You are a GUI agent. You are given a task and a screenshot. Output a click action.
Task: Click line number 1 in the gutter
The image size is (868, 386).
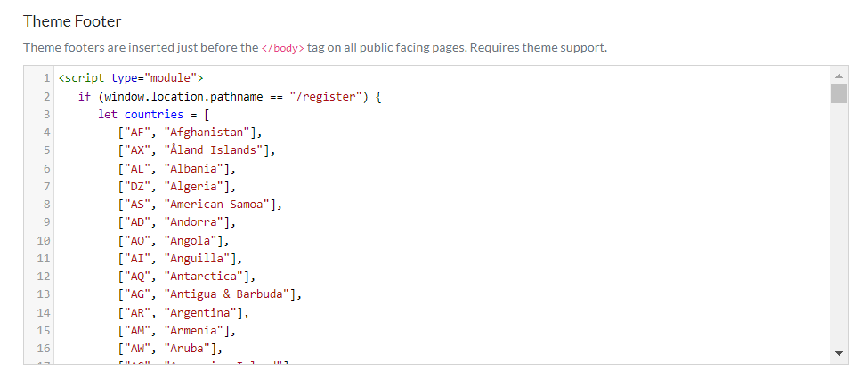pos(45,77)
